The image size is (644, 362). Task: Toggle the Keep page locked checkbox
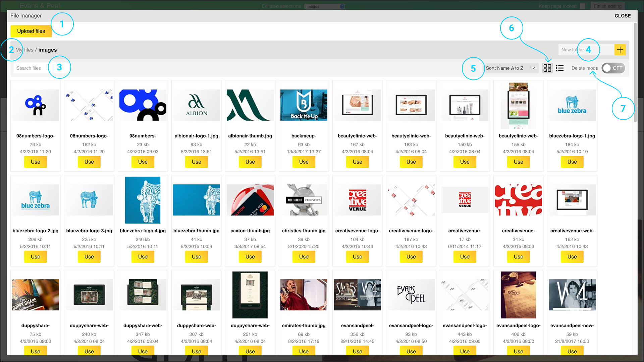click(x=583, y=6)
